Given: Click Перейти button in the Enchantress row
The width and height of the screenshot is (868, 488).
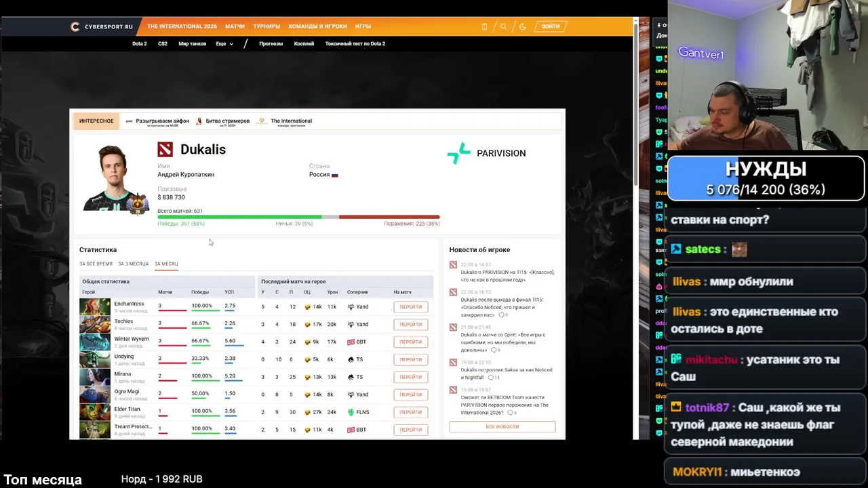Looking at the screenshot, I should pyautogui.click(x=411, y=307).
